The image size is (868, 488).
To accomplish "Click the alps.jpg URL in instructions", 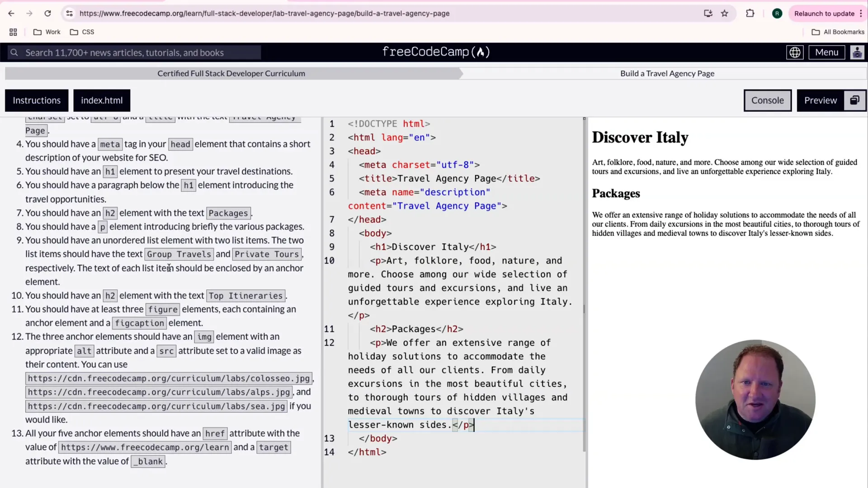I will point(159,392).
